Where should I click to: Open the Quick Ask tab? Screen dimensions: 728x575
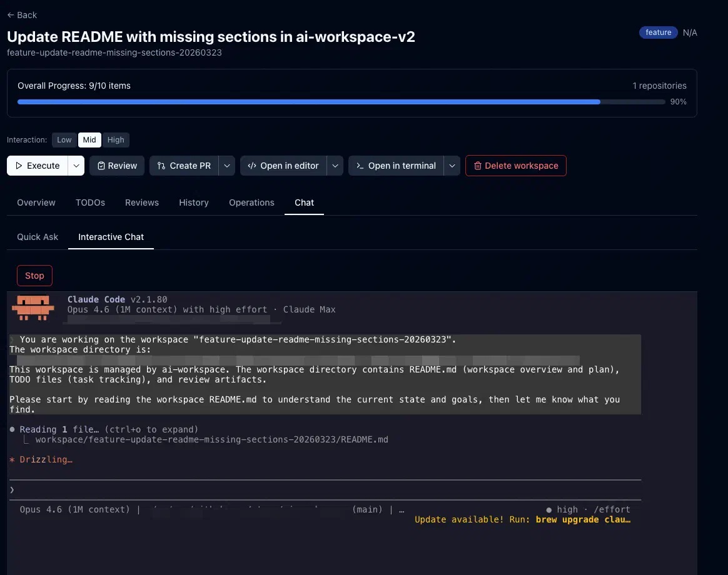click(x=38, y=237)
